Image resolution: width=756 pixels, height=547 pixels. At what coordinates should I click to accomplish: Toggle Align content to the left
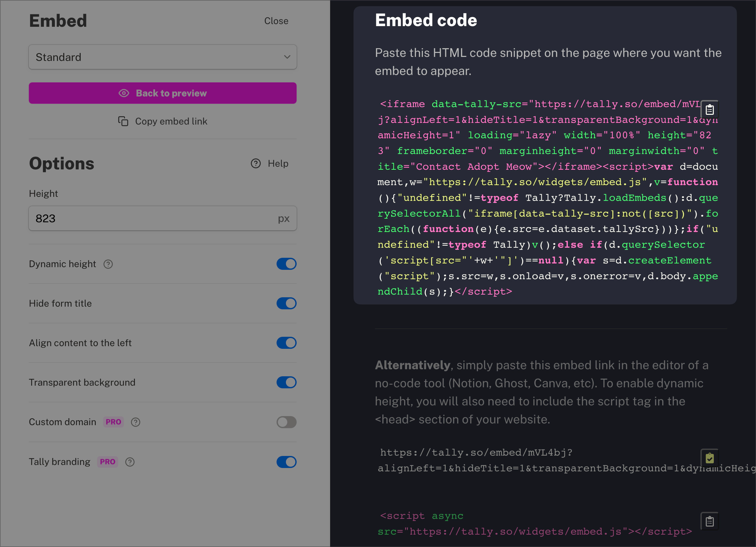[x=286, y=343]
